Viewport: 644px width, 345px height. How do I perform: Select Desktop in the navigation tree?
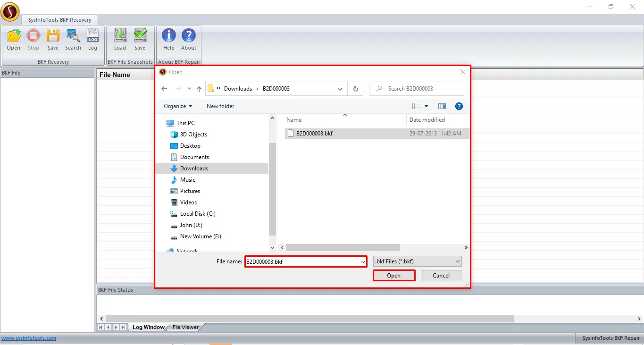[190, 146]
